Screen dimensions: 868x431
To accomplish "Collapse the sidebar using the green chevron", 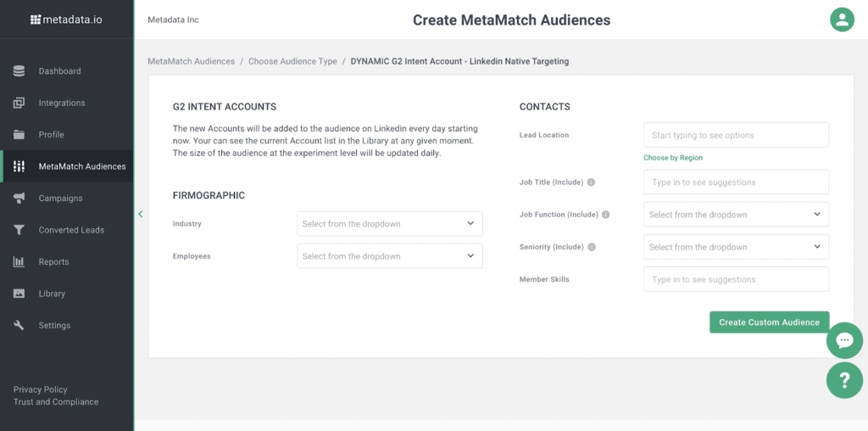I will click(x=141, y=214).
